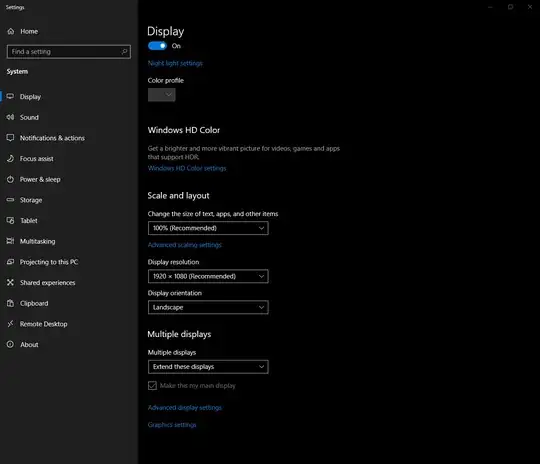This screenshot has height=464, width=540.
Task: Open the Extend these displays dropdown
Action: pyautogui.click(x=208, y=367)
